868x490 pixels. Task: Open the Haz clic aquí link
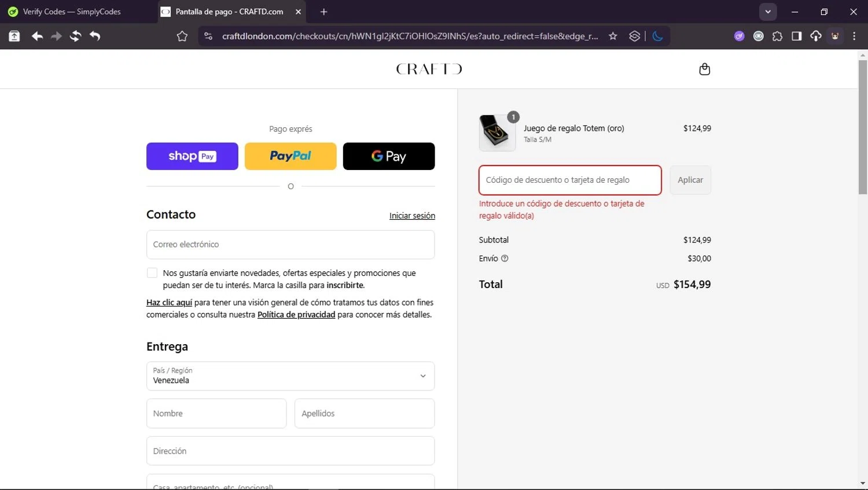click(x=169, y=303)
